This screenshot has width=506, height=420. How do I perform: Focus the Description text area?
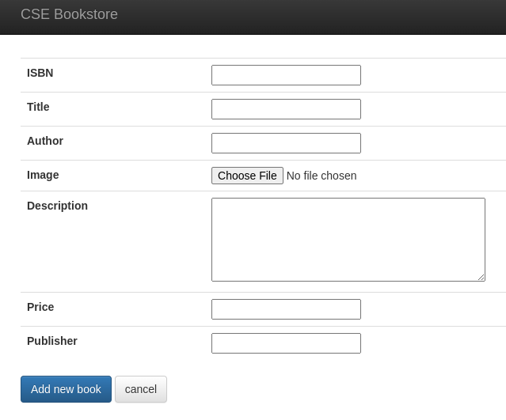(348, 240)
